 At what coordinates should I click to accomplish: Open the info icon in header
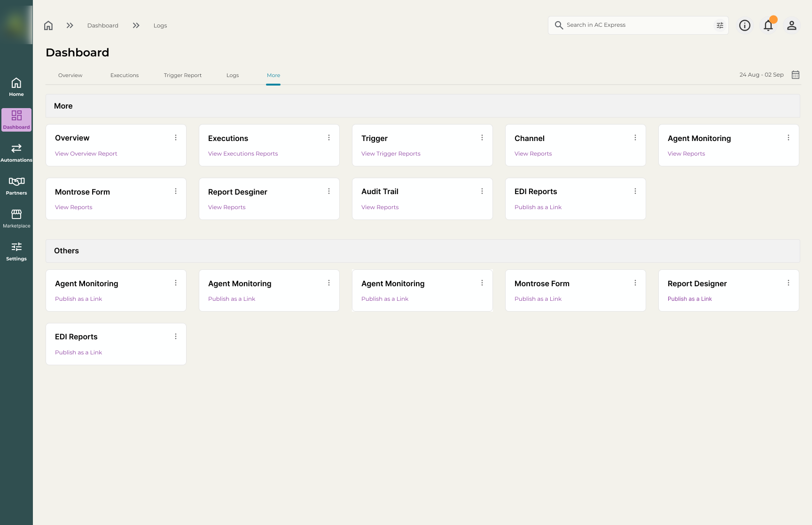[745, 25]
